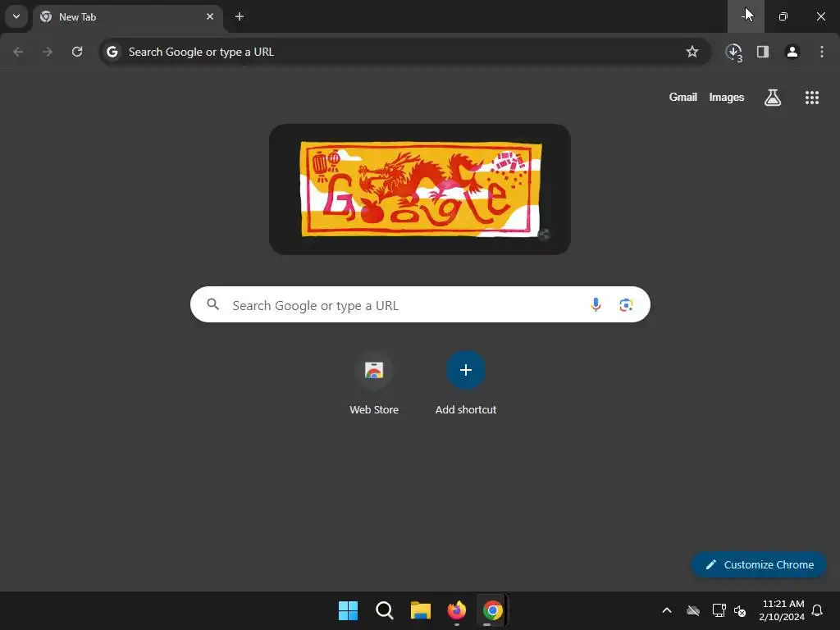Viewport: 840px width, 630px height.
Task: Open Firefox from the taskbar
Action: 456,610
